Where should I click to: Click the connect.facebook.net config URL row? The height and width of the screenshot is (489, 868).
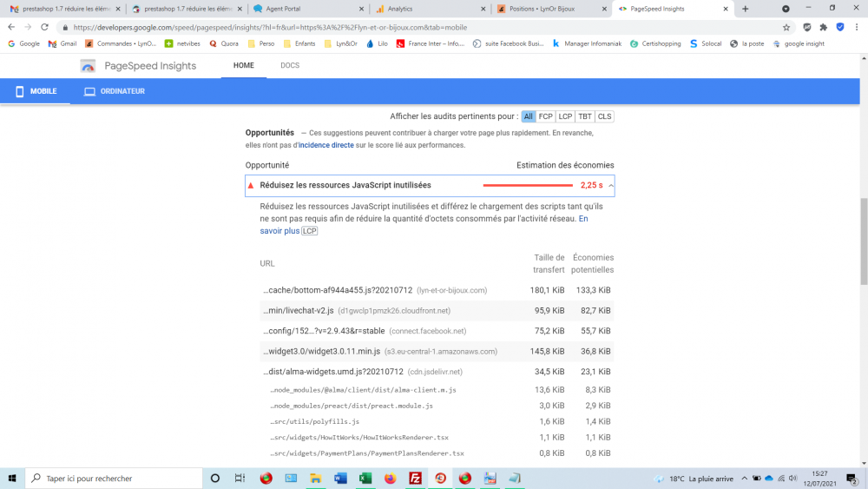point(437,331)
